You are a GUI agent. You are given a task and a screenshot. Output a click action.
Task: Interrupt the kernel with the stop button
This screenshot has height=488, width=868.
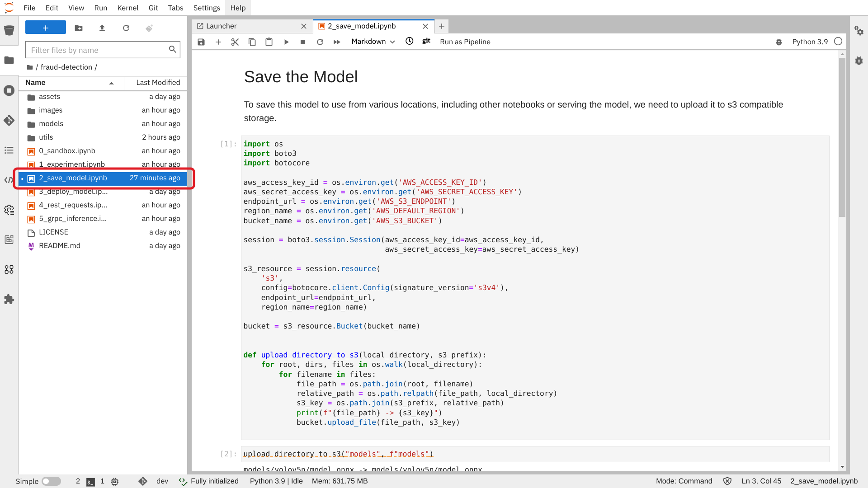(303, 42)
